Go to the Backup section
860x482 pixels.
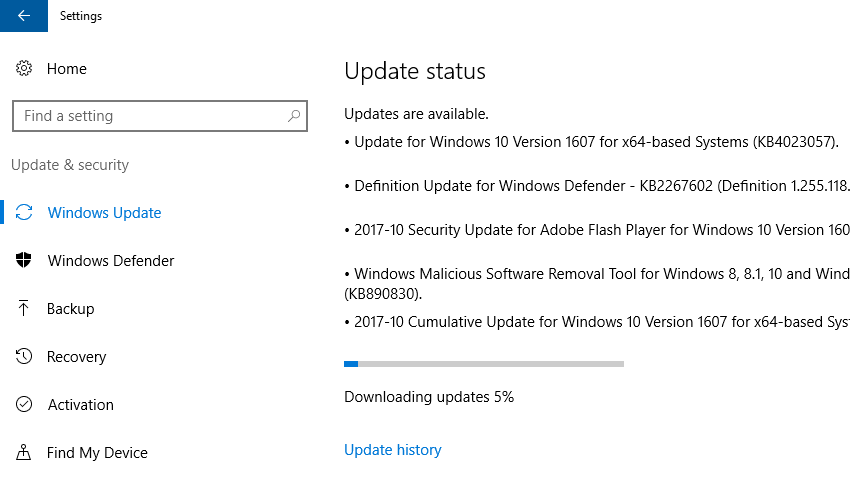(70, 309)
